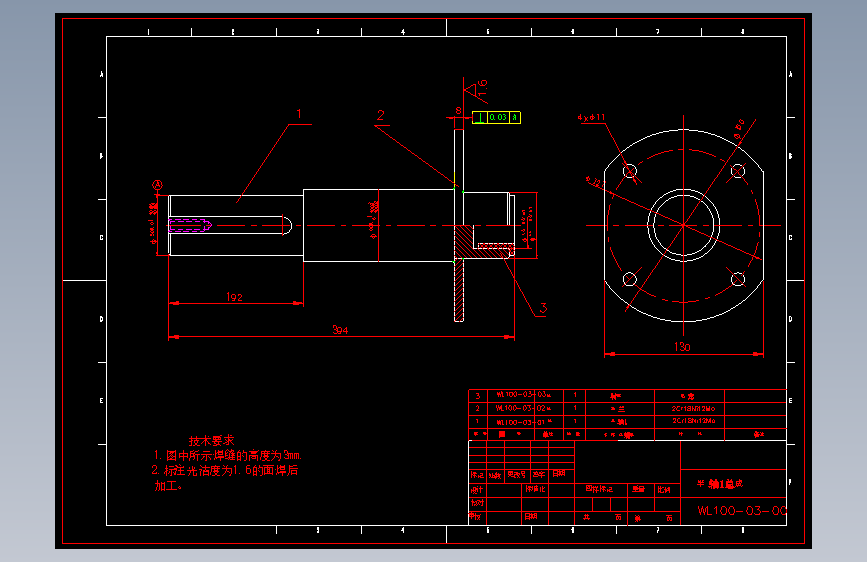The width and height of the screenshot is (867, 562).
Task: Click the 比例 scale label cell
Action: click(664, 490)
